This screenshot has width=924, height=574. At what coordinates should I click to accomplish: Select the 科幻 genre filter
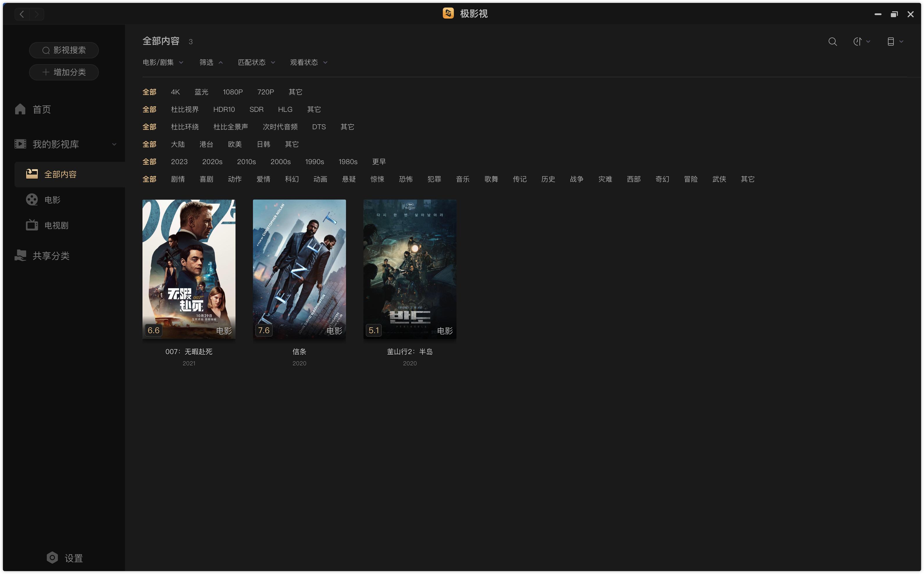tap(291, 179)
